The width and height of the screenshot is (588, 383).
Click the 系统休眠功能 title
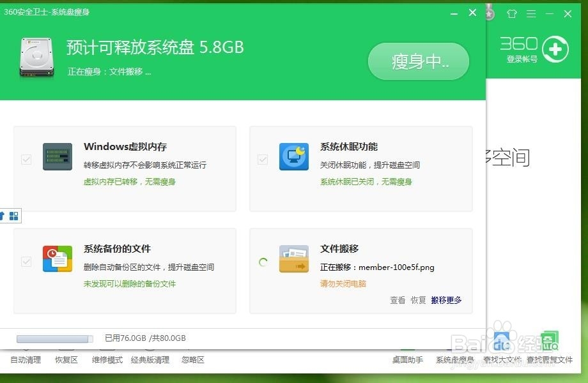coord(349,146)
